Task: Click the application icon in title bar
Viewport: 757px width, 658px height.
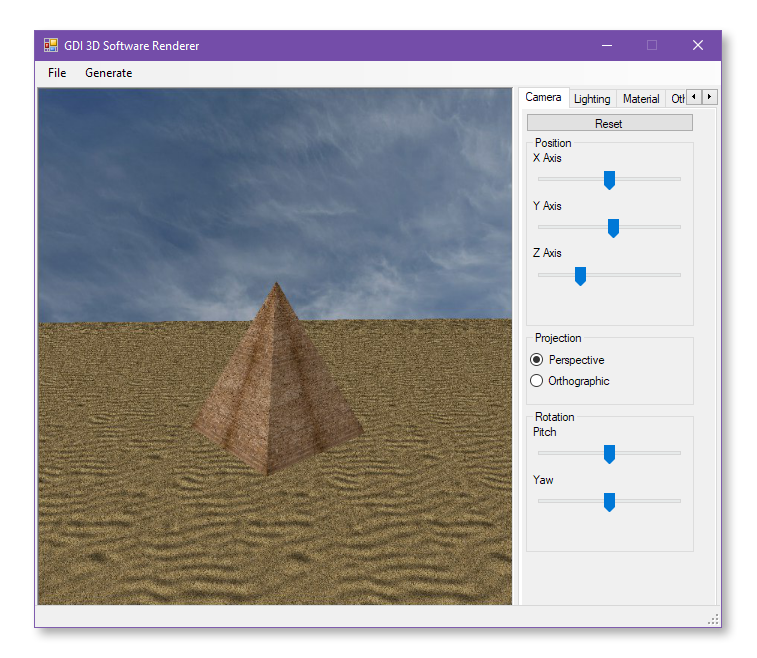Action: [x=51, y=45]
